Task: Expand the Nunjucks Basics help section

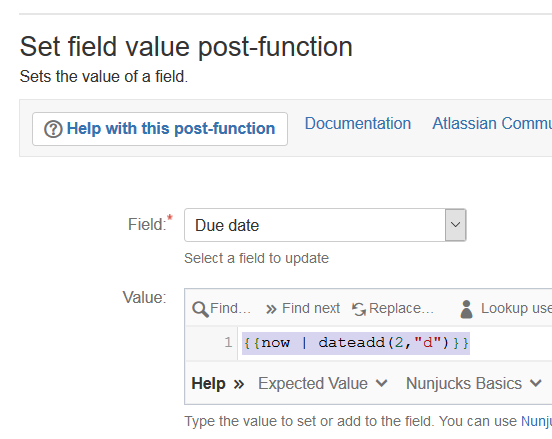Action: tap(474, 383)
